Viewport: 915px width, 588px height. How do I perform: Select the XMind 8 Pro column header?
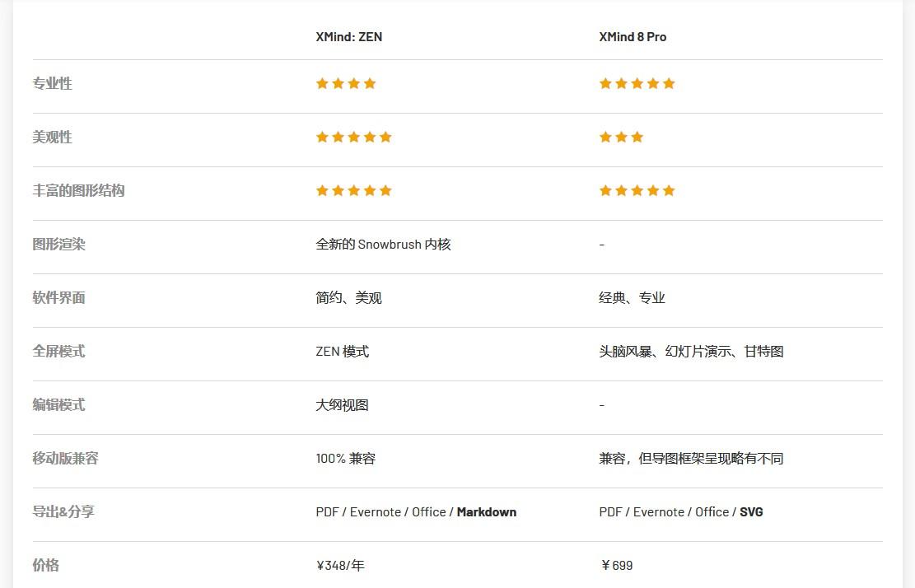coord(633,37)
